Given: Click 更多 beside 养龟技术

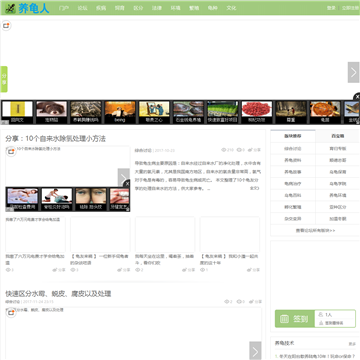Looking at the screenshot, I should [352, 344].
